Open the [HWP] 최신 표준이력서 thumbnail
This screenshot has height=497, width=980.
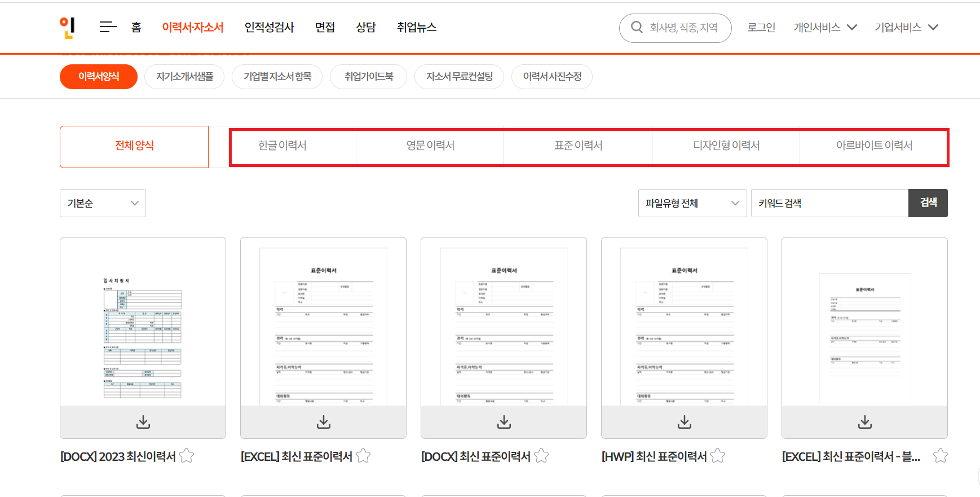[x=684, y=322]
